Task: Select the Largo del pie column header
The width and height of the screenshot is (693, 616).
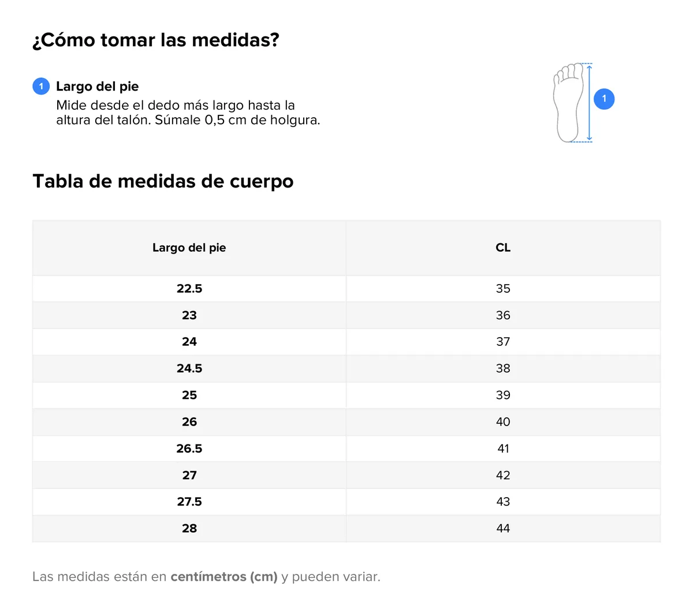Action: (189, 248)
